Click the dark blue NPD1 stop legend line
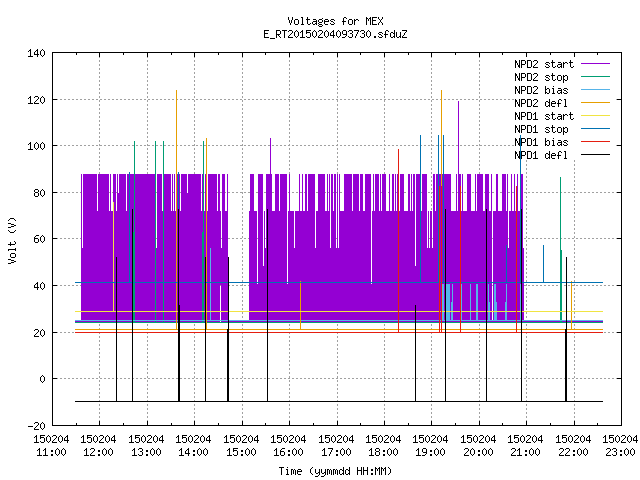Viewport: 640px width, 480px height. 595,129
